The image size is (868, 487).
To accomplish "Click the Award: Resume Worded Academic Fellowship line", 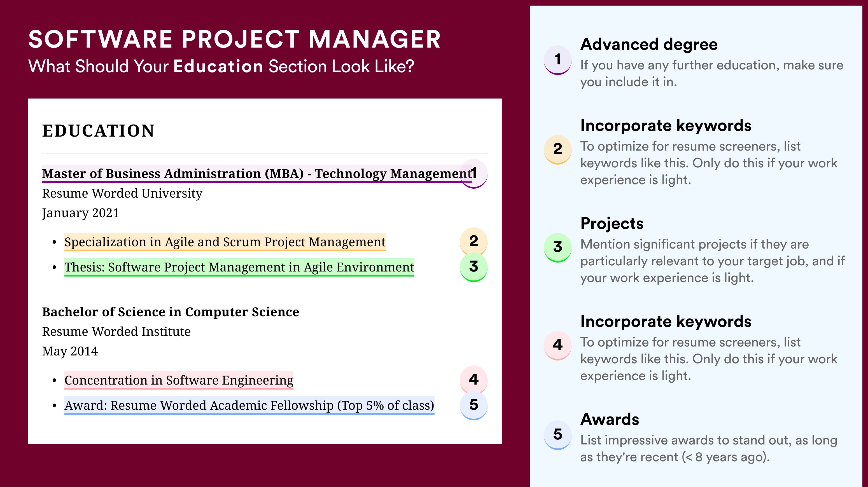I will click(x=249, y=406).
